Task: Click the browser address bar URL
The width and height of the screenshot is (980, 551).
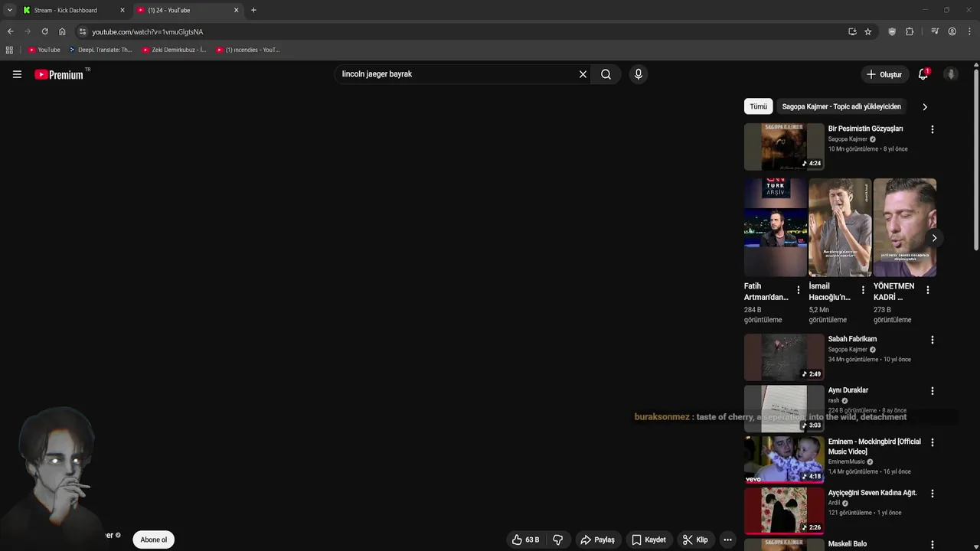Action: [x=148, y=32]
